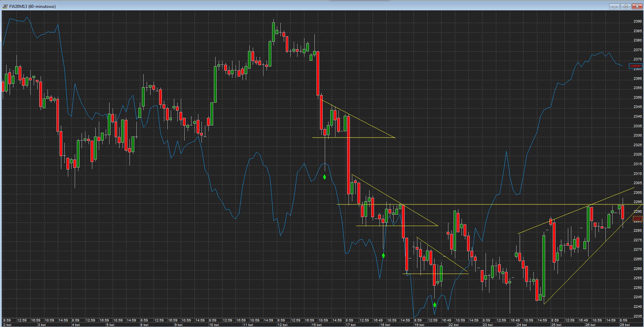Click the 2235 price axis label
The width and height of the screenshot is (644, 327).
pyautogui.click(x=637, y=316)
